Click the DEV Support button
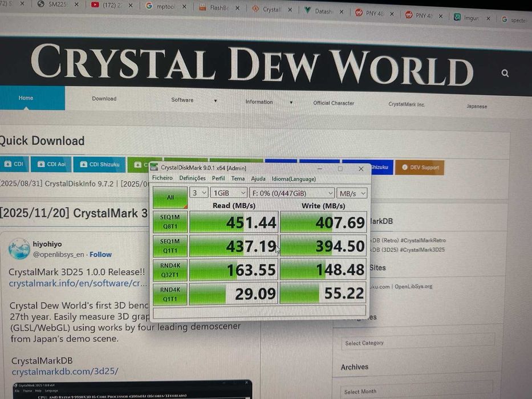The width and height of the screenshot is (532, 399). coord(420,167)
